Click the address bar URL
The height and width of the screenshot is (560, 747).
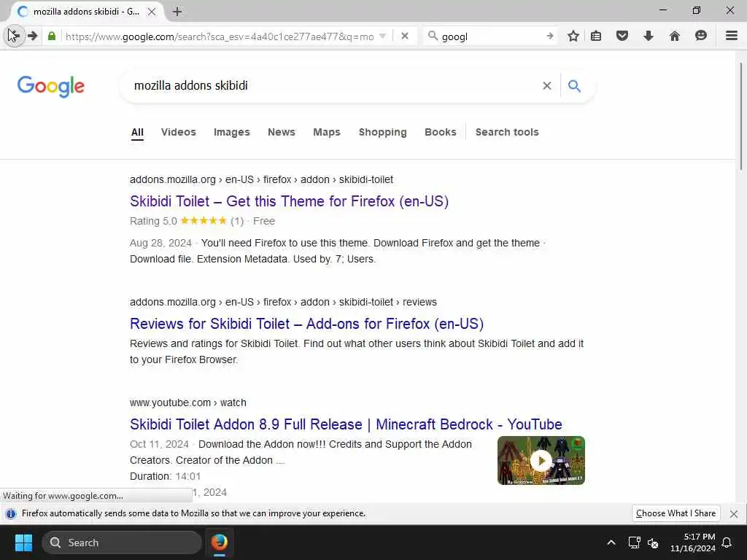pos(220,36)
